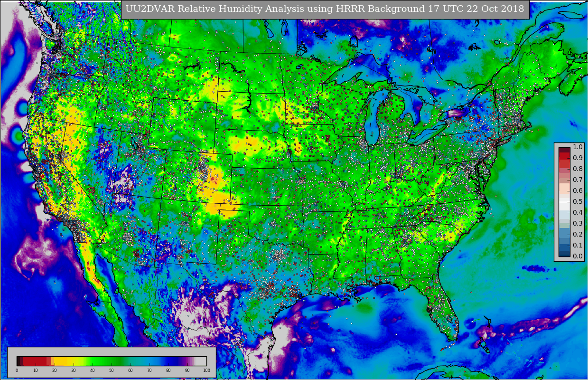This screenshot has width=588, height=380.
Task: Click the "0.4" label on vertical colorbar
Action: tap(578, 212)
